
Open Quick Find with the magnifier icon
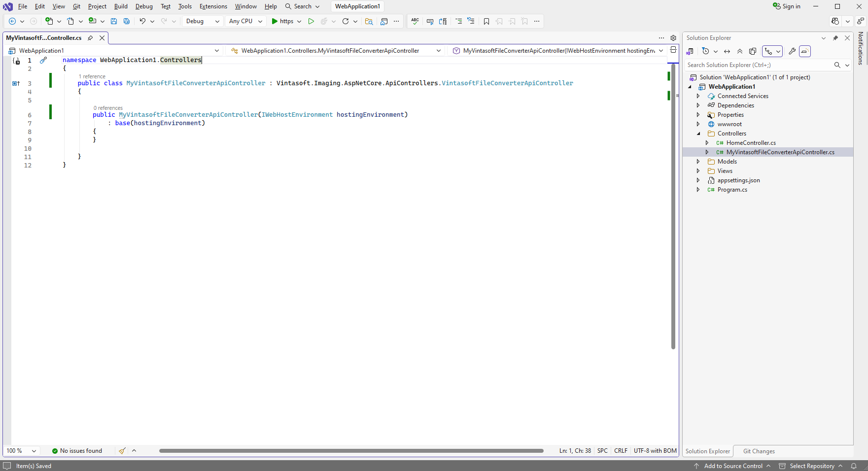coord(369,21)
